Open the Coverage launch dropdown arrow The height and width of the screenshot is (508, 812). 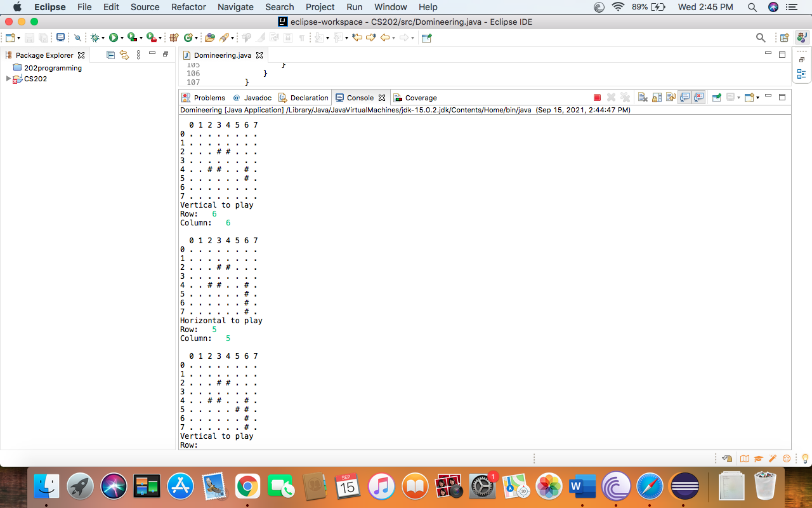pos(141,38)
